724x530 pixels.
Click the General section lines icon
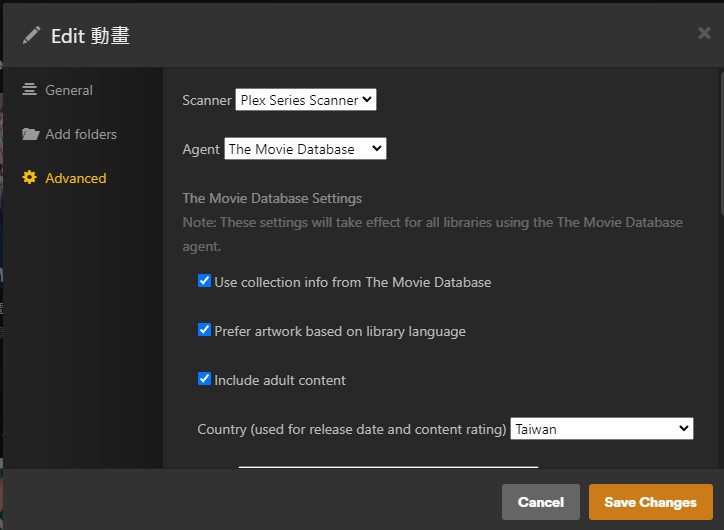[30, 90]
